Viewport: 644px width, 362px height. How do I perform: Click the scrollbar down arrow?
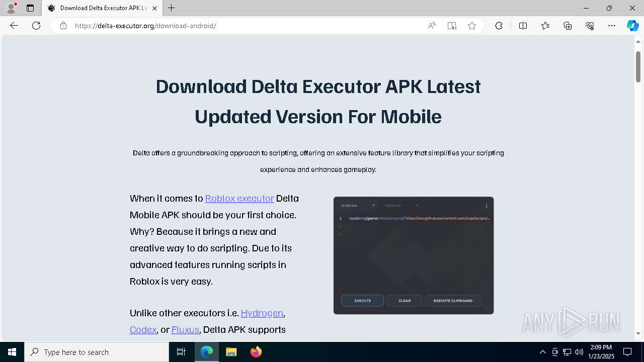638,334
